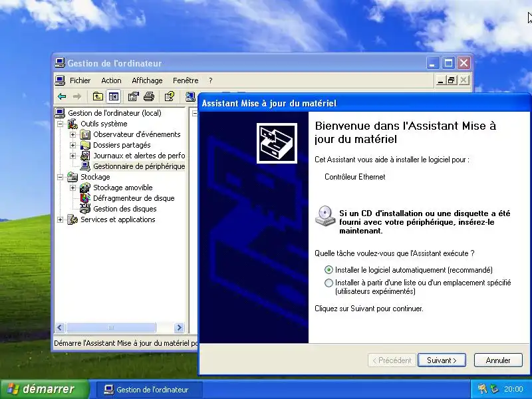Screen dimensions: 532x399
Task: Maximize the Gestion de l'ordinateur window
Action: pos(448,63)
